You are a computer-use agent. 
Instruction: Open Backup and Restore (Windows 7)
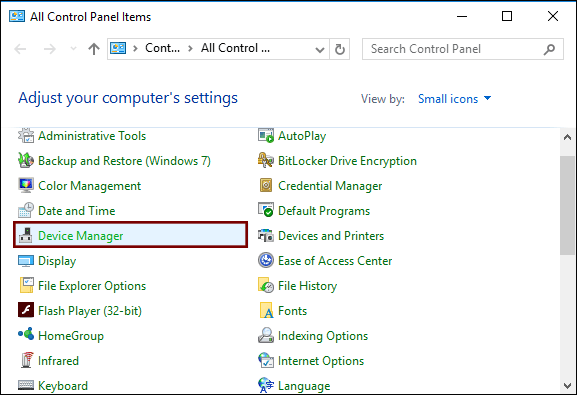[x=124, y=161]
